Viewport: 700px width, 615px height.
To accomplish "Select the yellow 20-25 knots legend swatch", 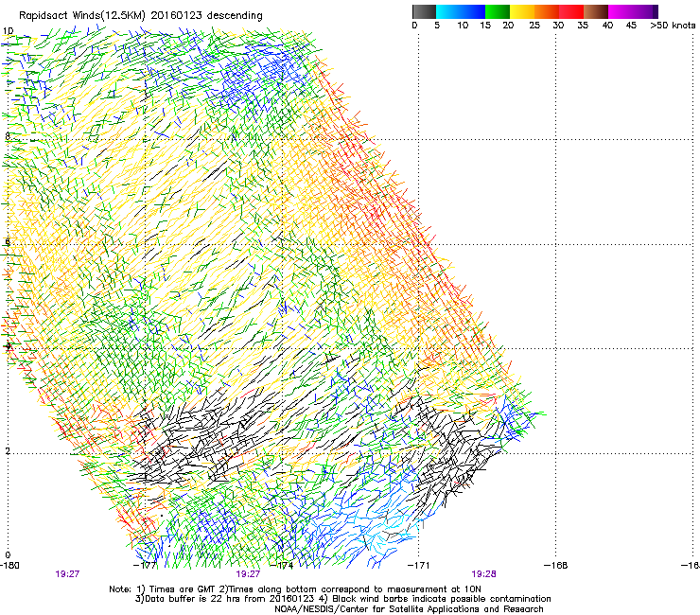I will pyautogui.click(x=522, y=11).
